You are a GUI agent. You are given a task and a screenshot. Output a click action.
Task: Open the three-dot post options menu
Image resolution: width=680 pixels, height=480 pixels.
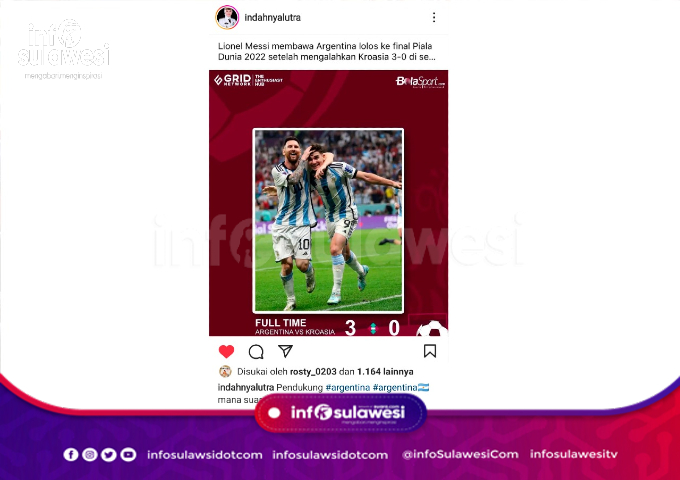click(x=434, y=17)
